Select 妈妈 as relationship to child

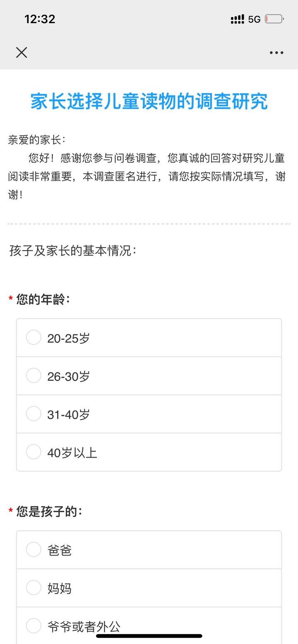149,588
